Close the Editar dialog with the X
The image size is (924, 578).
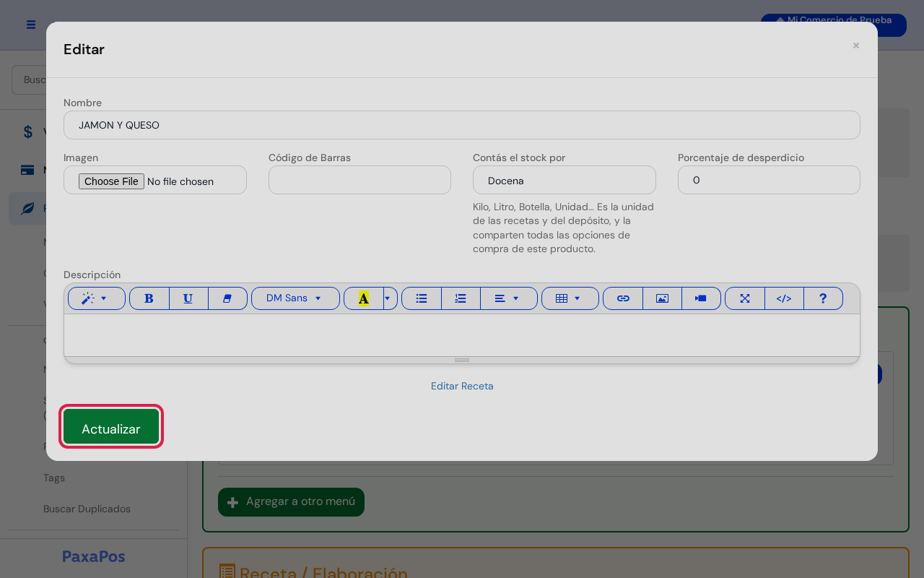[856, 46]
